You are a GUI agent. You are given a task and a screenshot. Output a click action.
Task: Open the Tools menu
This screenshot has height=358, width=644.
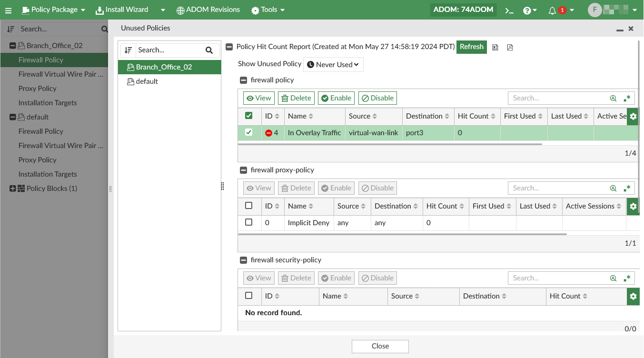point(268,10)
